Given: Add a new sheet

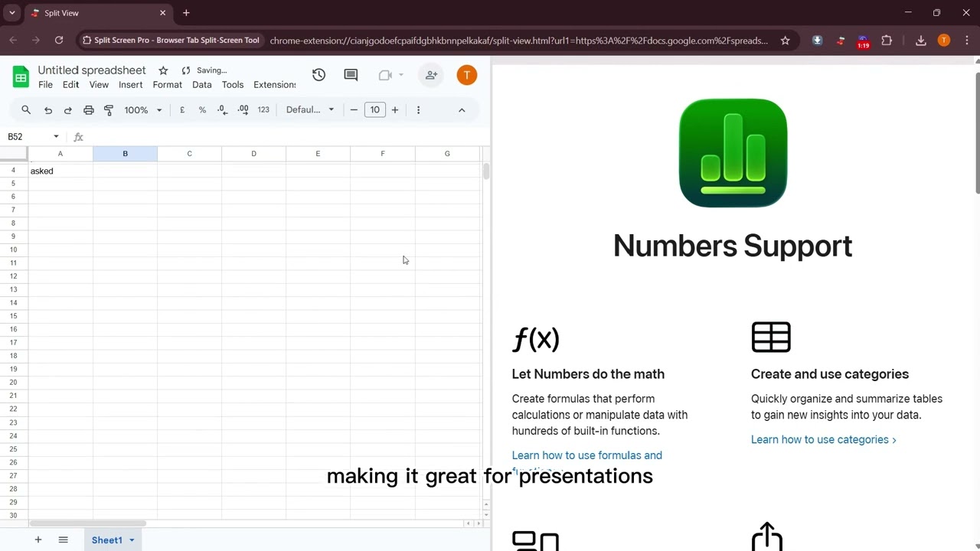Looking at the screenshot, I should point(38,540).
